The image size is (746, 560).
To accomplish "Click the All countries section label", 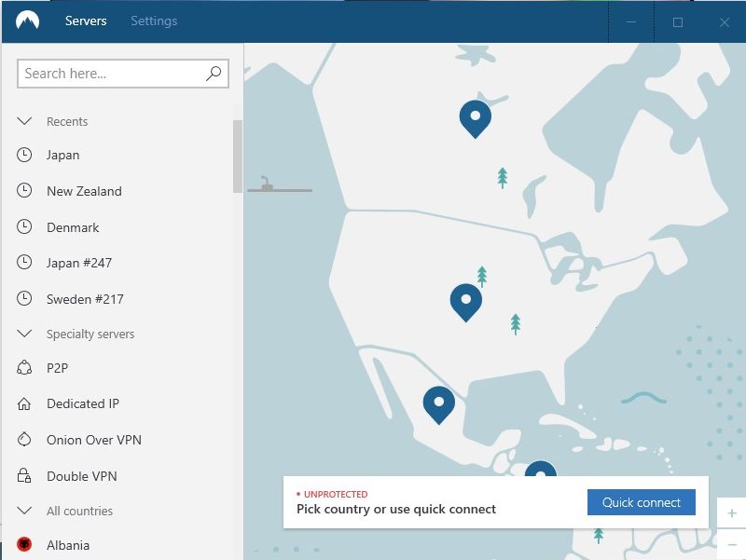I will 79,511.
